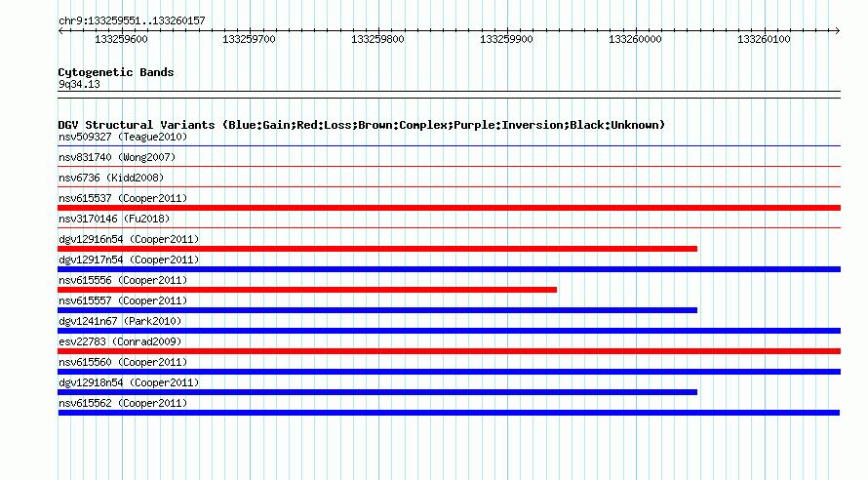Click the blue bar for dgv12918n54

(x=377, y=392)
